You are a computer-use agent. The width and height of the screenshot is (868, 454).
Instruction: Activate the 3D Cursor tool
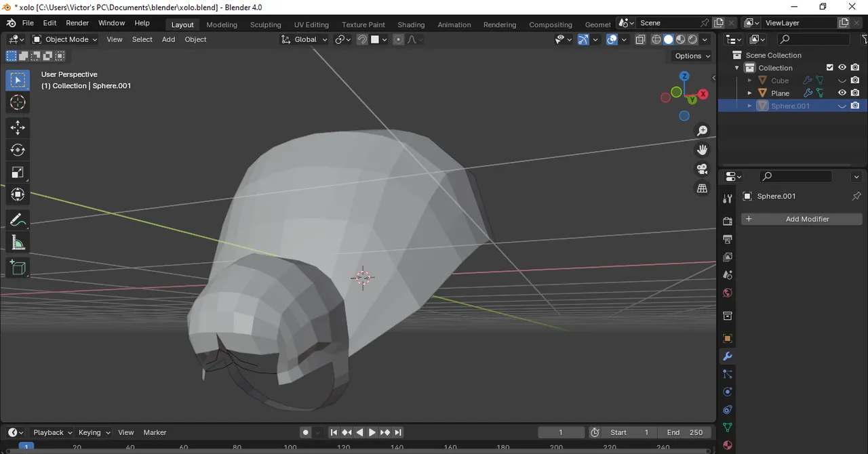18,102
